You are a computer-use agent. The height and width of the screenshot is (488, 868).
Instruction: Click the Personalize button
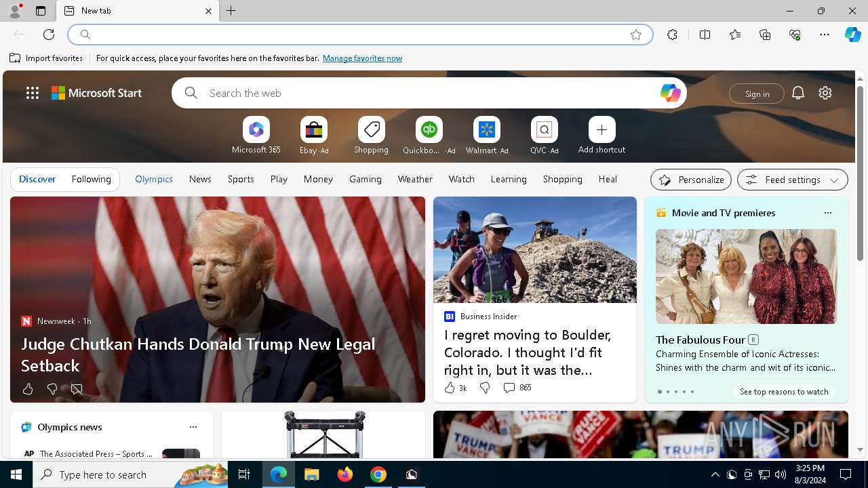(x=691, y=180)
